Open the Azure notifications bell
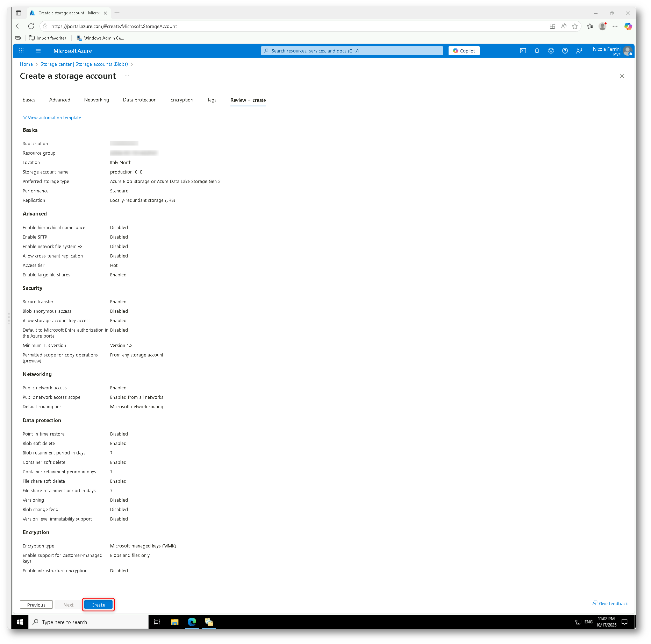The image size is (651, 644). (x=537, y=51)
